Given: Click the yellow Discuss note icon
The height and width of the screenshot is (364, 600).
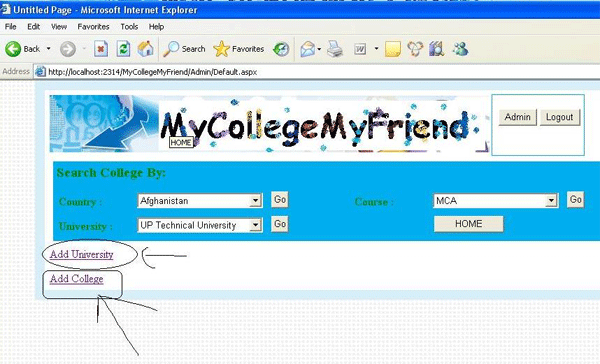Looking at the screenshot, I should click(393, 49).
